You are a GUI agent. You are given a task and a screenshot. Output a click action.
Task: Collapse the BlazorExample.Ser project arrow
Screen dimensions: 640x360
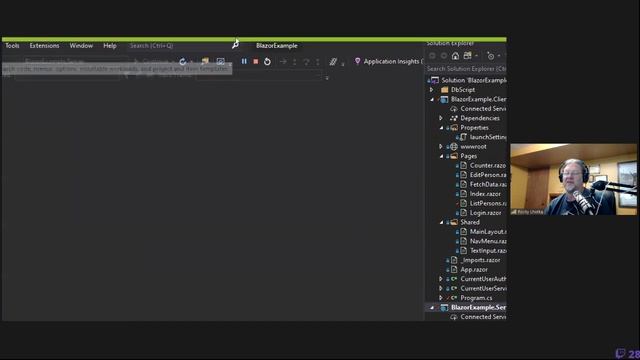(x=432, y=307)
